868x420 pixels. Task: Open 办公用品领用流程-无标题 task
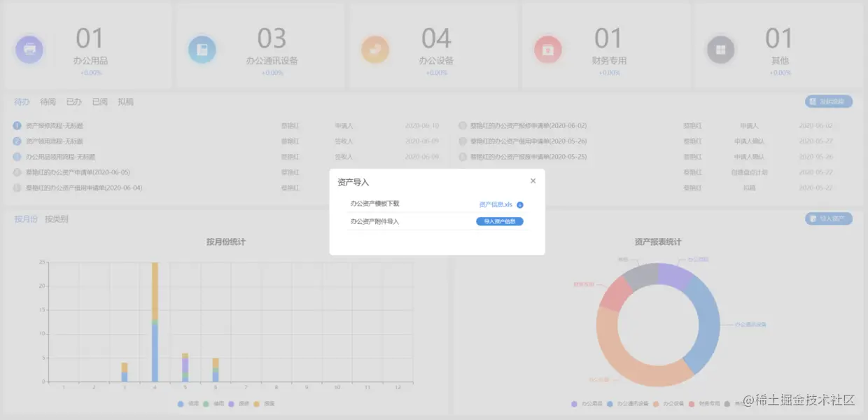click(x=61, y=157)
